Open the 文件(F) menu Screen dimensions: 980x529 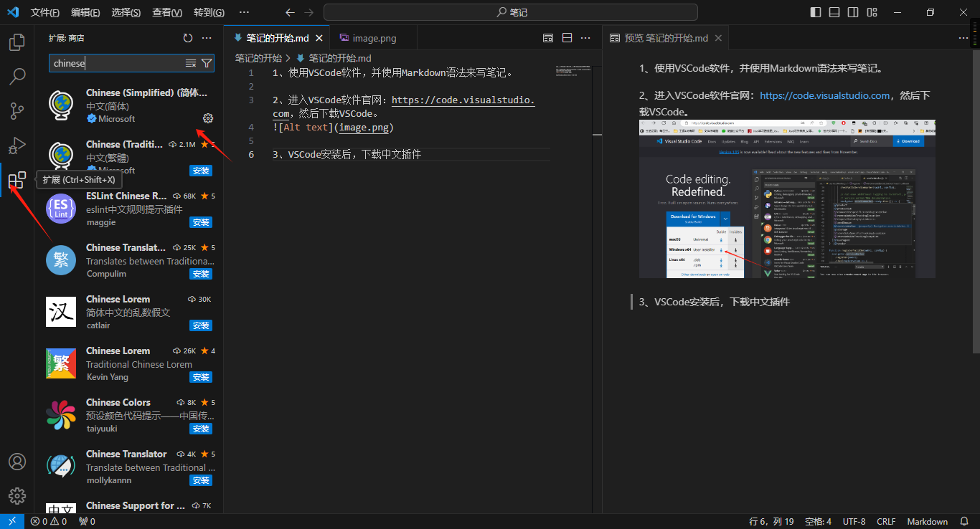pos(45,12)
